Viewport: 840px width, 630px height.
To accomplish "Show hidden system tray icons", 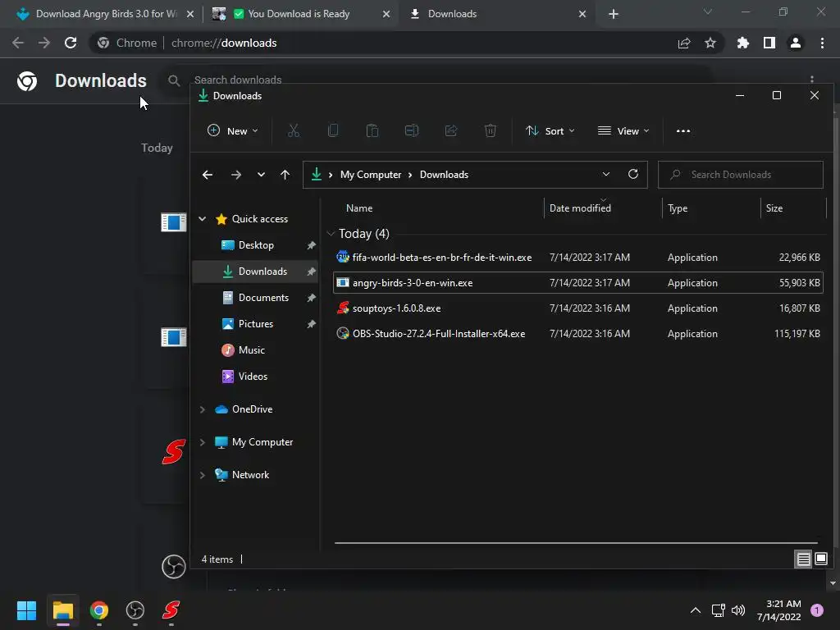I will (x=696, y=610).
